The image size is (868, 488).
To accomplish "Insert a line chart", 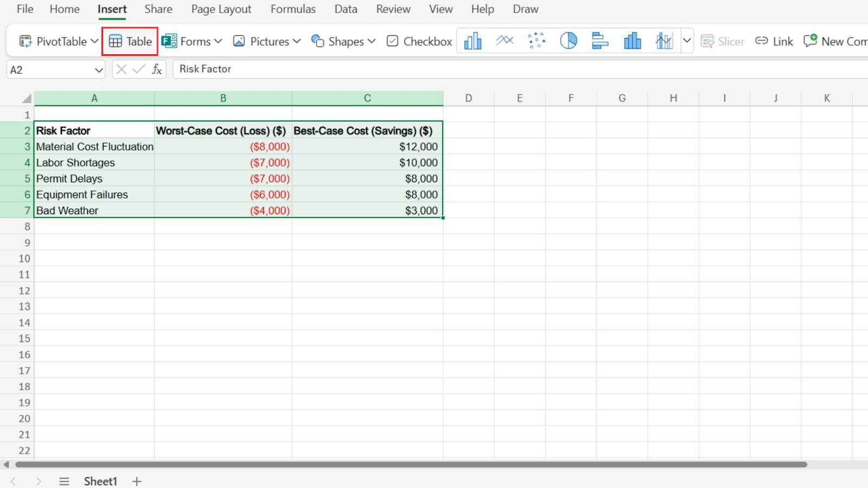I will tap(505, 41).
